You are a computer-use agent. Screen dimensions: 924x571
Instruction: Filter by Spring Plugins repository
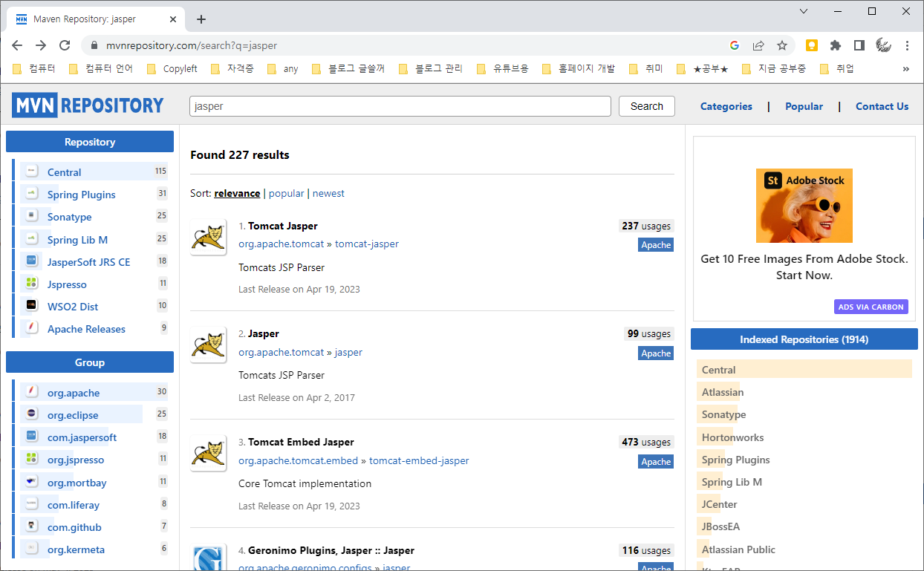pos(82,195)
